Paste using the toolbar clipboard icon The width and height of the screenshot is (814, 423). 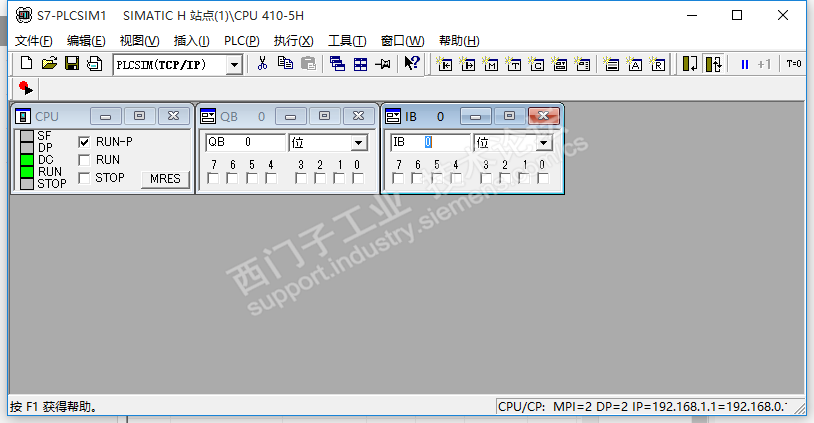point(308,64)
